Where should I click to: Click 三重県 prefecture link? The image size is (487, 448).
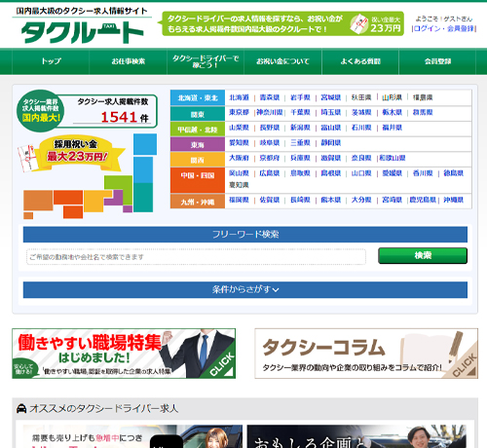point(300,143)
